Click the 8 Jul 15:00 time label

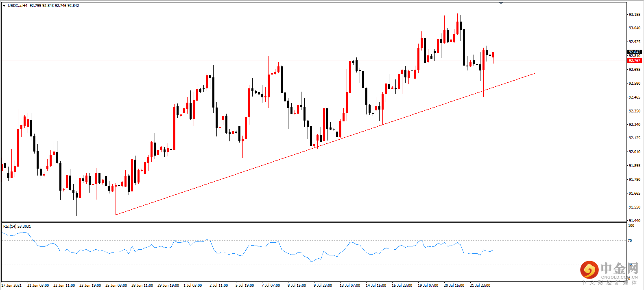click(x=297, y=286)
